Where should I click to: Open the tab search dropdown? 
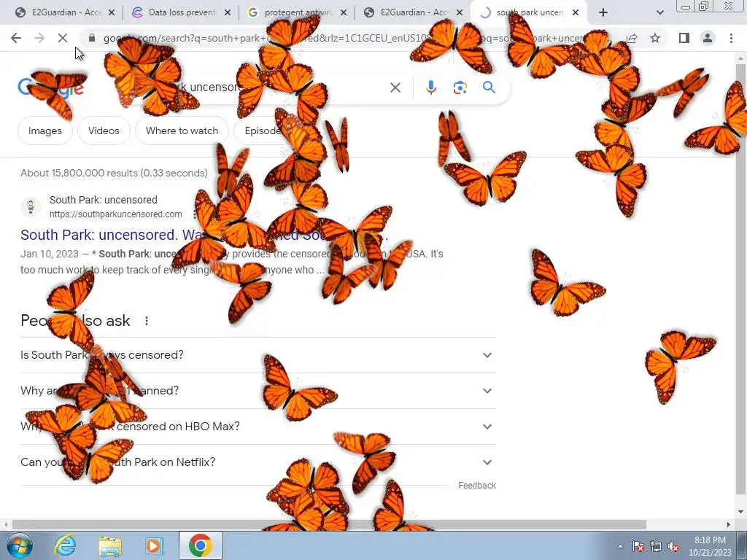659,13
